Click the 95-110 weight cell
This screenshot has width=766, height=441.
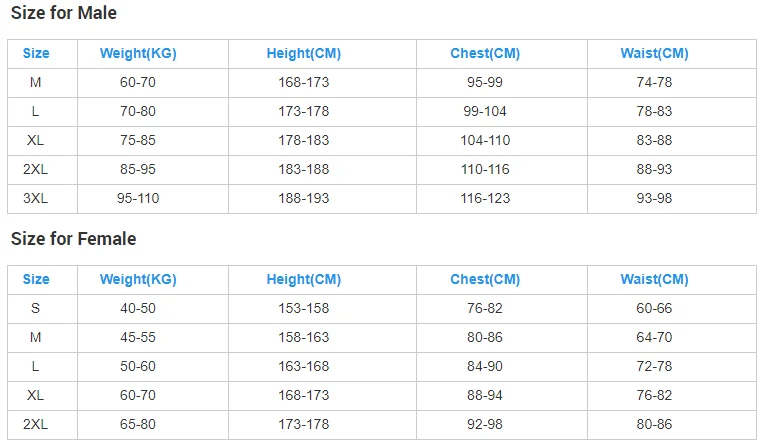pyautogui.click(x=138, y=199)
